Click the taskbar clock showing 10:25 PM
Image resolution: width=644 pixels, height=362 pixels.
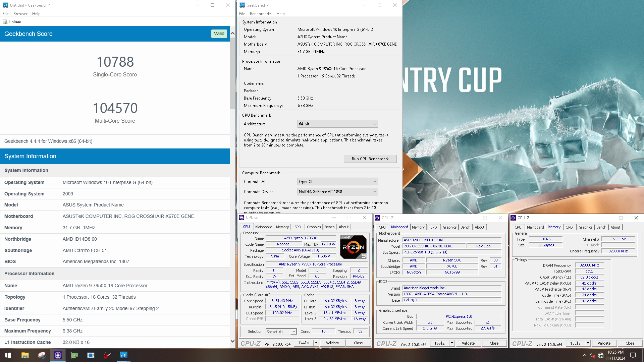615,355
